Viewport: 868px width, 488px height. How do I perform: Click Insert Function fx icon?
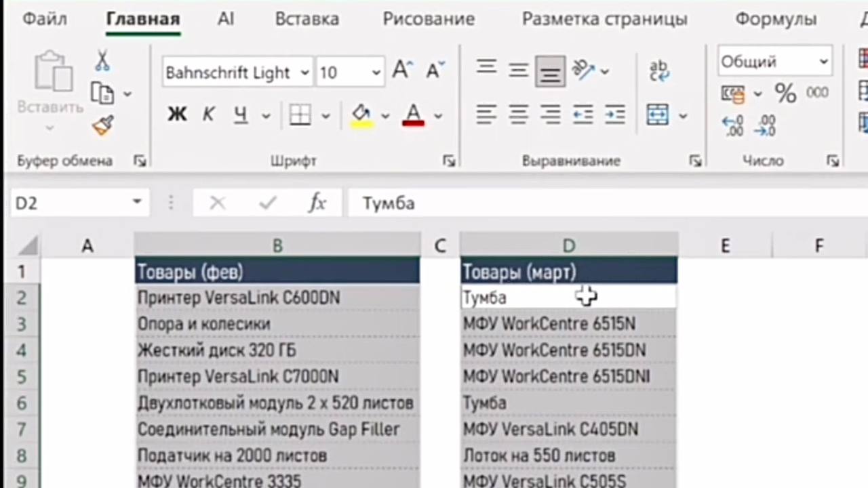pyautogui.click(x=317, y=203)
